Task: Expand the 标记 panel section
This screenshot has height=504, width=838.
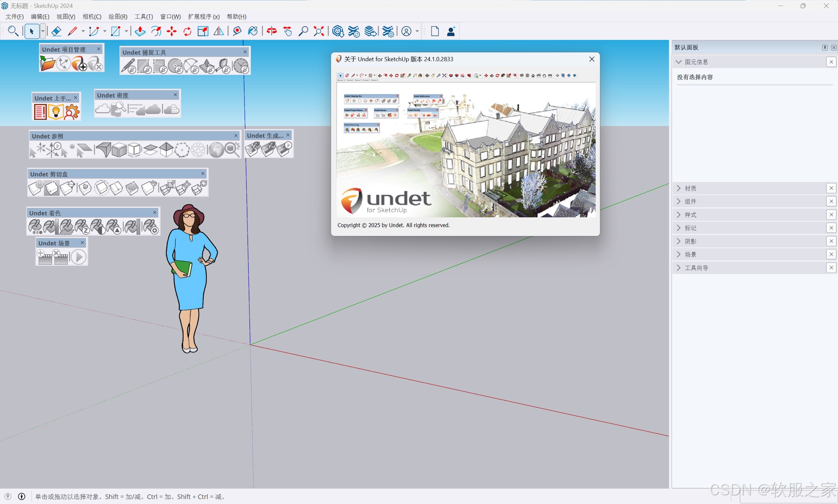Action: (x=678, y=228)
